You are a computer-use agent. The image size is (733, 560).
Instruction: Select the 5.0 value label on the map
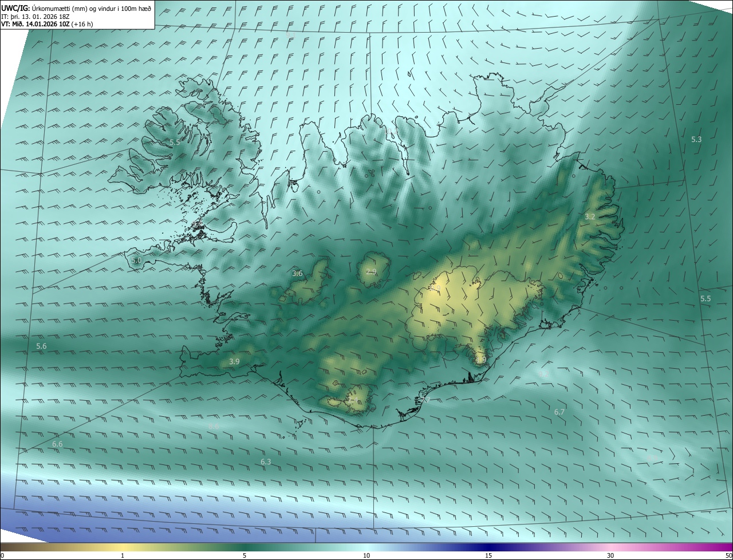pyautogui.click(x=136, y=260)
